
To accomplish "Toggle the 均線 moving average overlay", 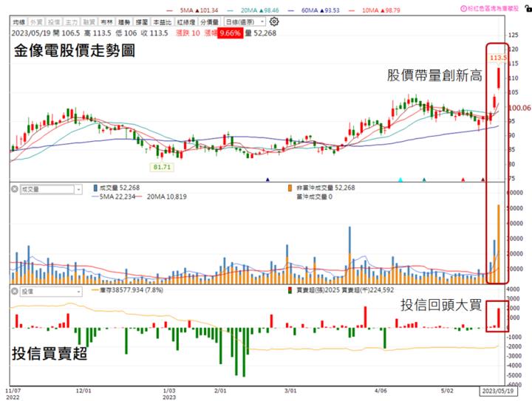I will (19, 22).
